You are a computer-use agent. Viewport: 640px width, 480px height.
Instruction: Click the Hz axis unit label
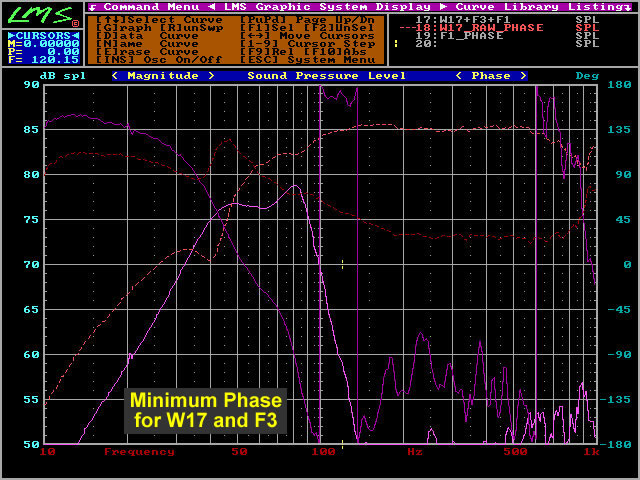[x=415, y=452]
